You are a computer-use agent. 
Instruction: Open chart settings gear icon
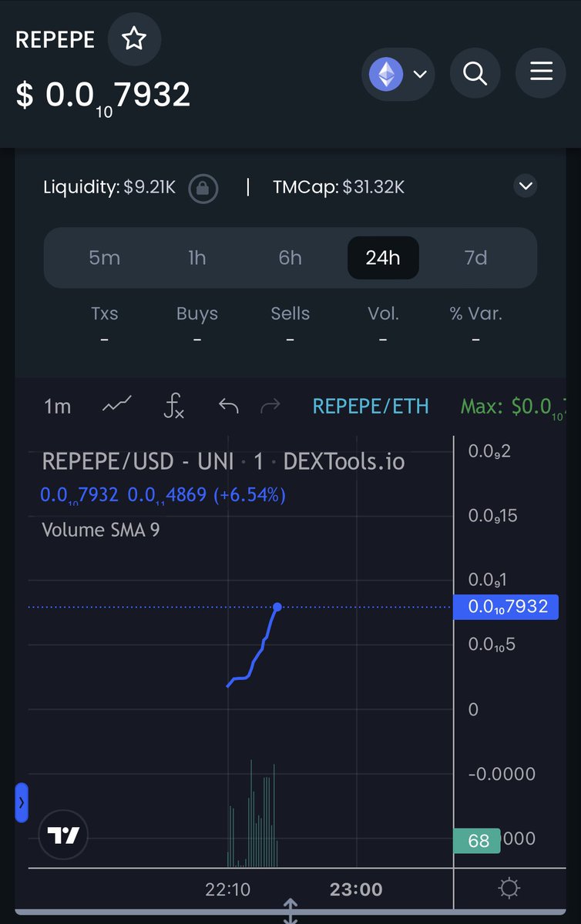click(x=509, y=889)
